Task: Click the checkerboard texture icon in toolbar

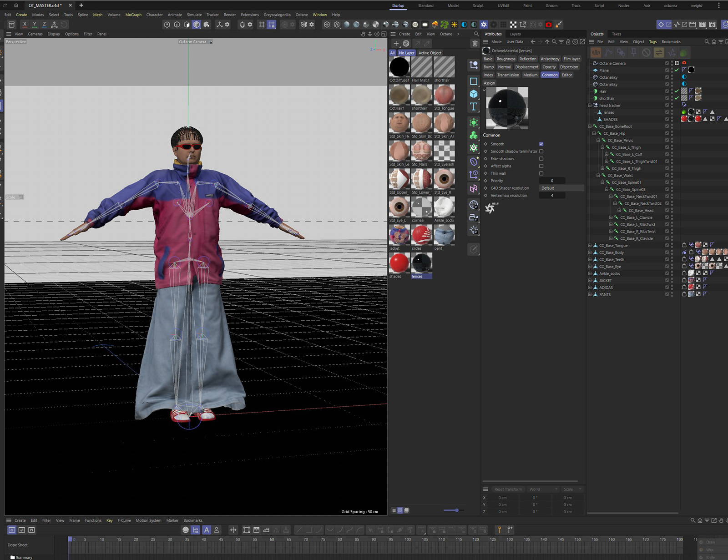Action: [513, 25]
